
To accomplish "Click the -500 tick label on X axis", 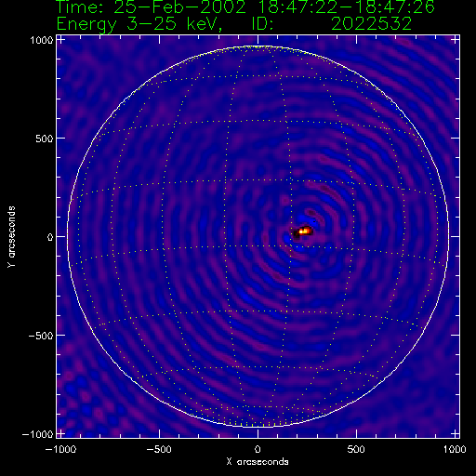I will [x=159, y=449].
